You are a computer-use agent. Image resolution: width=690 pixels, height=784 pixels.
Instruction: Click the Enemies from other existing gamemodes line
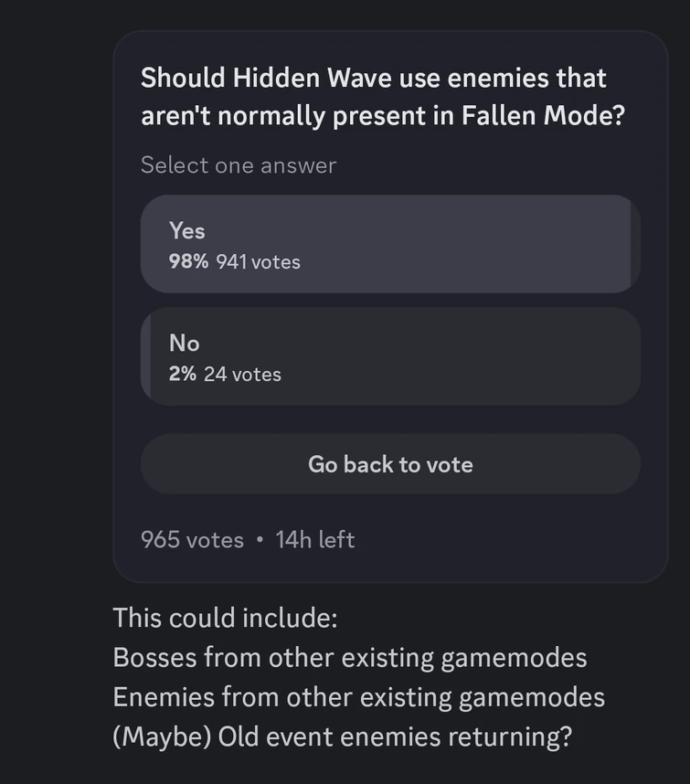(x=358, y=697)
